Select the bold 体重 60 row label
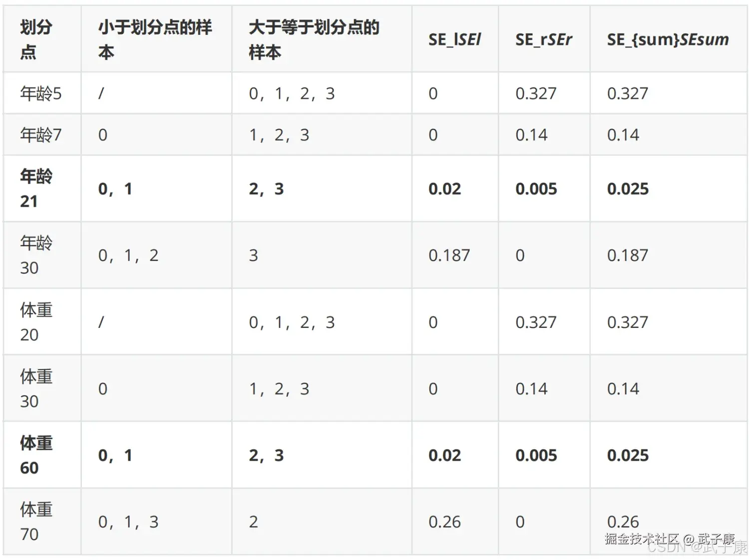The width and height of the screenshot is (749, 560). point(36,455)
